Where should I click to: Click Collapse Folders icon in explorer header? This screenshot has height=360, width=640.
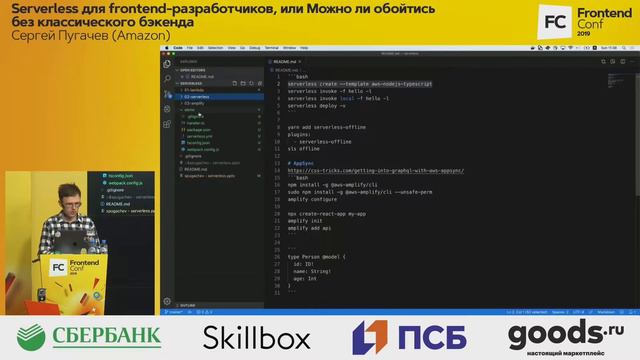[x=260, y=83]
